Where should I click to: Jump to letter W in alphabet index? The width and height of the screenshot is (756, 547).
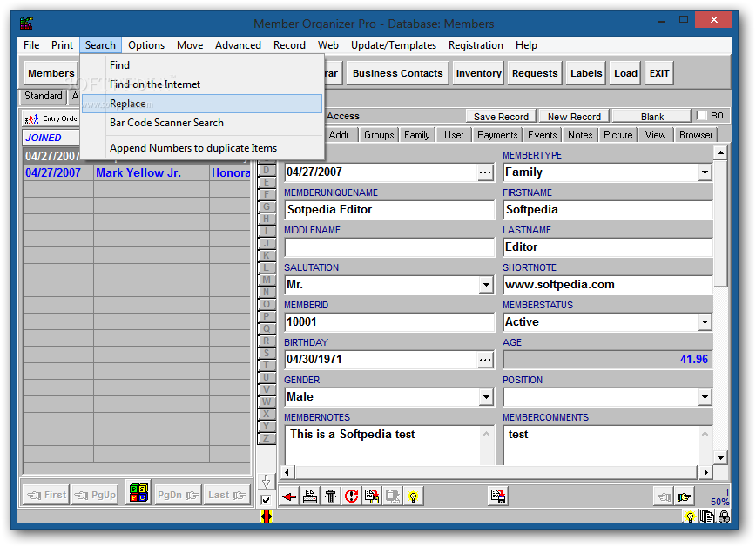pyautogui.click(x=267, y=402)
